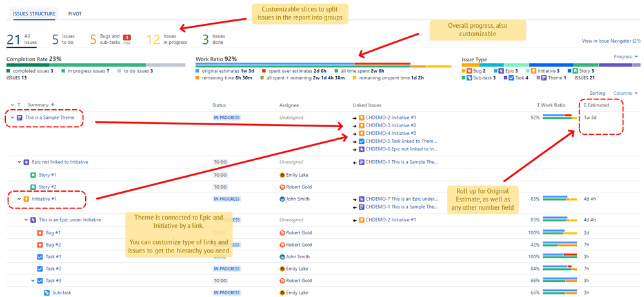Click Theme icon in Issue Type legend
644x297 pixels.
(x=544, y=77)
